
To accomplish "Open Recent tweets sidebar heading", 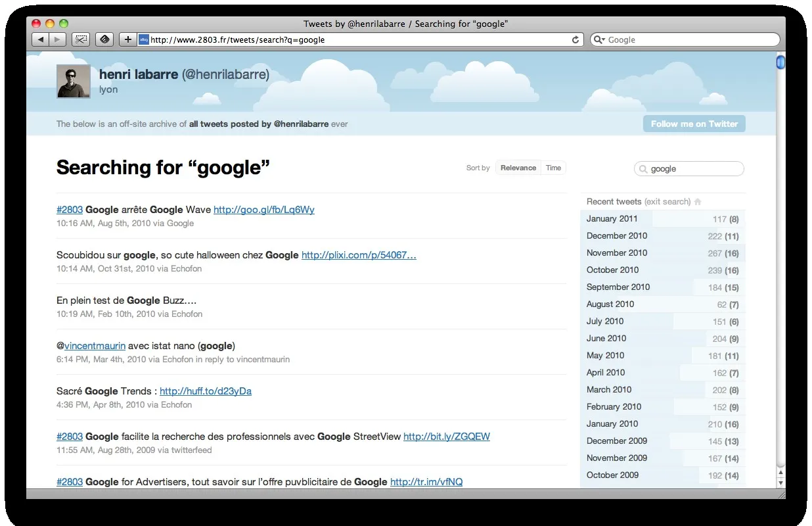I will [614, 202].
